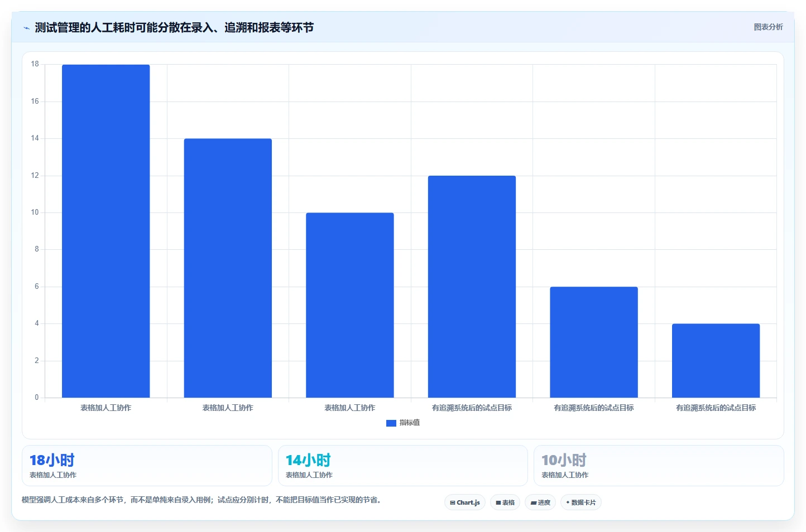Viewport: 806px width, 532px height.
Task: Click the blue legend color swatch
Action: point(391,423)
